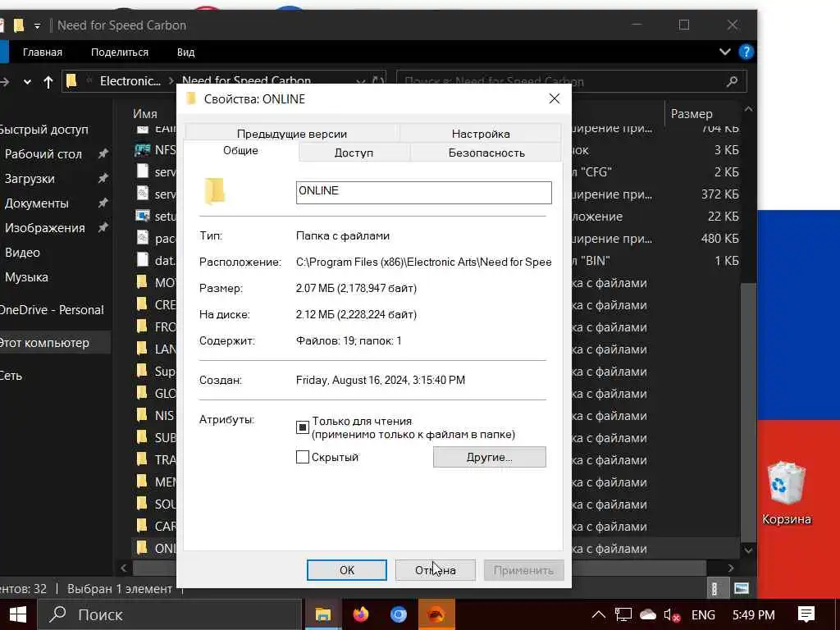The width and height of the screenshot is (840, 630).
Task: Click the pin icon beside Изображения
Action: click(103, 228)
